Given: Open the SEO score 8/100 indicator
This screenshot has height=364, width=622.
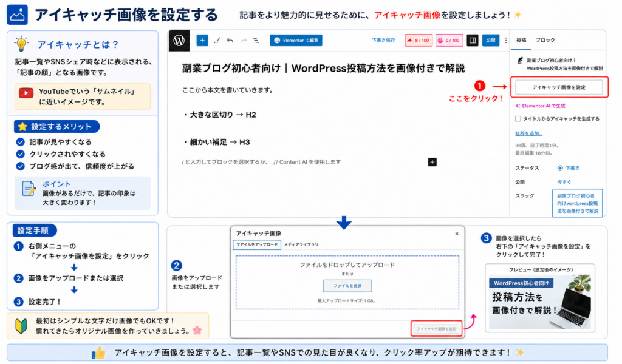Looking at the screenshot, I should click(x=419, y=41).
